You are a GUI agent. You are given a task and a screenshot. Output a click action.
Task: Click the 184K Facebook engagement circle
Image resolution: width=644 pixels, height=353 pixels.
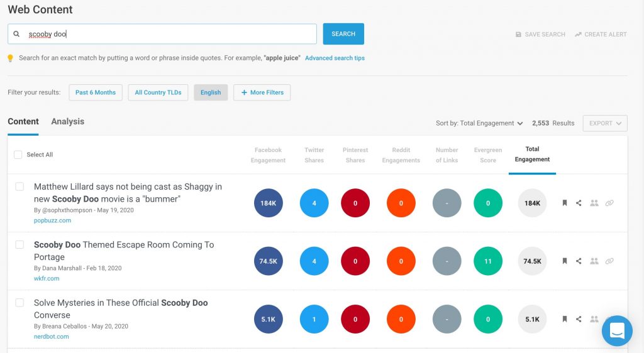point(268,203)
